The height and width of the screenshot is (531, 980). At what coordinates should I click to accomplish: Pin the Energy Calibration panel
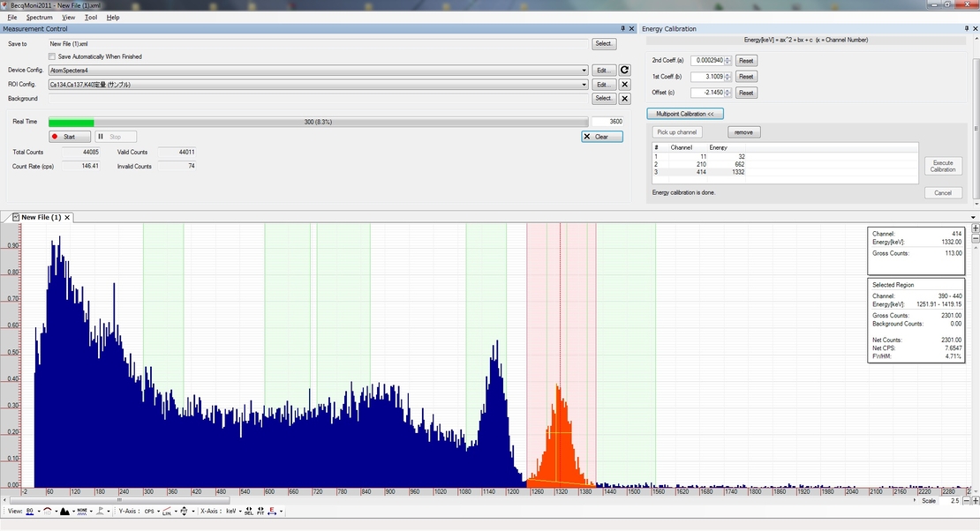tap(966, 29)
